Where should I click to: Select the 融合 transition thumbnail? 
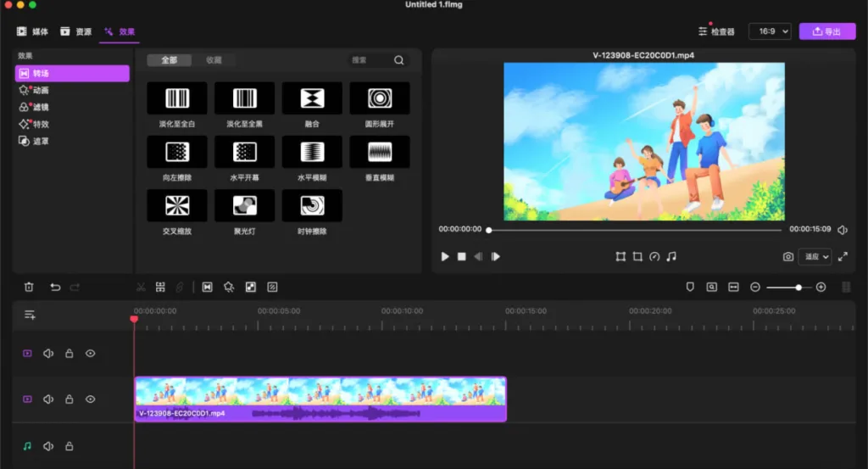pos(312,98)
